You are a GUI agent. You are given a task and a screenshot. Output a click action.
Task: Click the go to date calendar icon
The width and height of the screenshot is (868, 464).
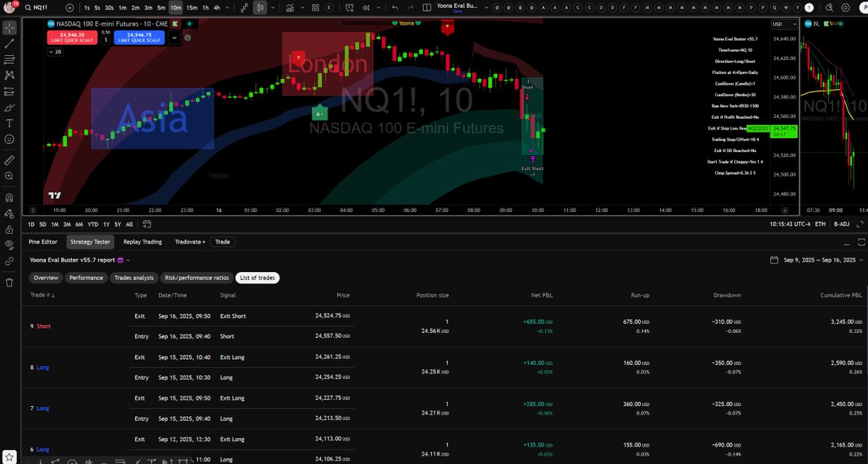(x=146, y=224)
